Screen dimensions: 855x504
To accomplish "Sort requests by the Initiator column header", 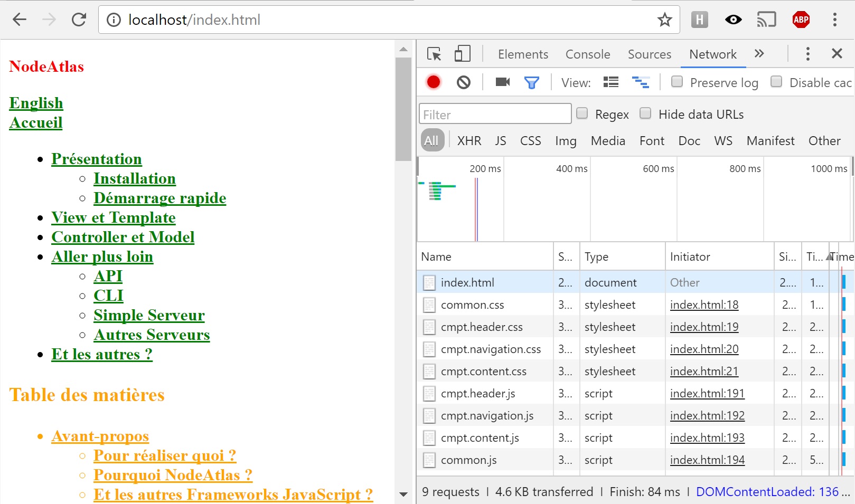I will (719, 257).
